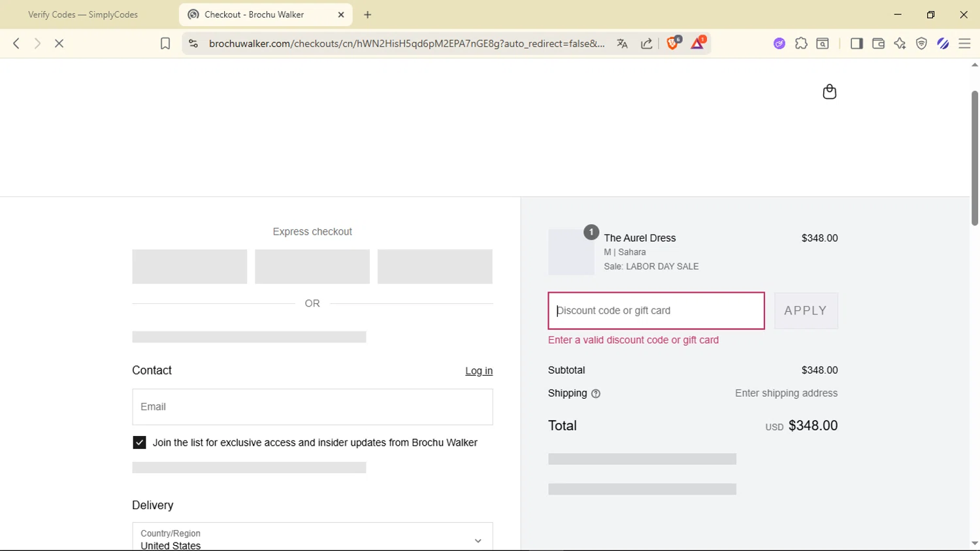This screenshot has height=551, width=980.
Task: Open the Extensions puzzle icon
Action: (x=801, y=44)
